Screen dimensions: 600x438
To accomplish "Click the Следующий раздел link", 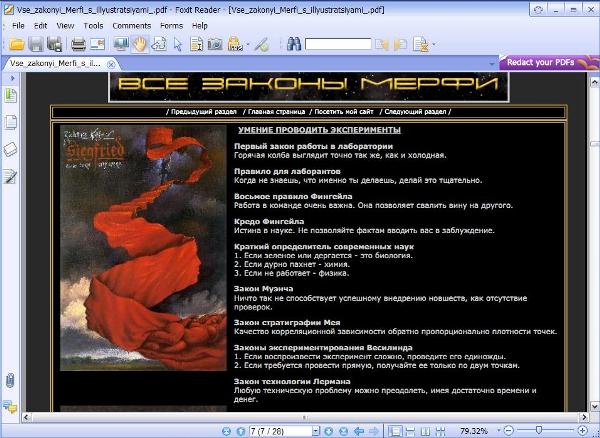I will pyautogui.click(x=415, y=112).
